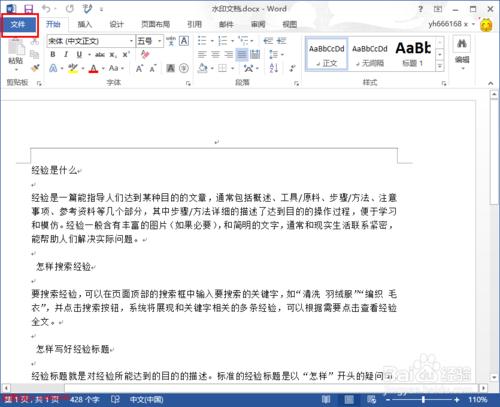The image size is (500, 407).
Task: Toggle strikethrough abc formatting
Action: click(x=100, y=55)
